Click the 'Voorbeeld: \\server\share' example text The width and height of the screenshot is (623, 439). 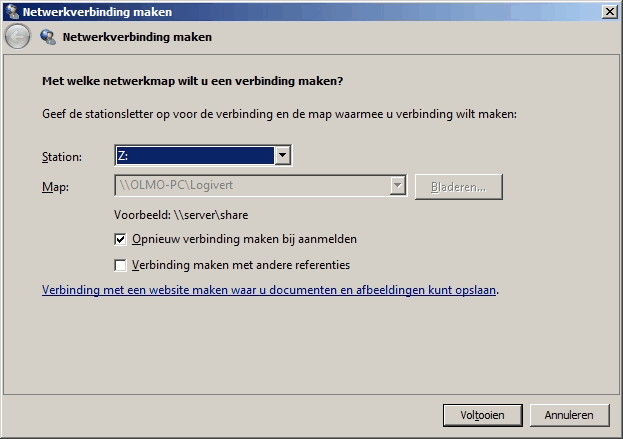tap(181, 215)
